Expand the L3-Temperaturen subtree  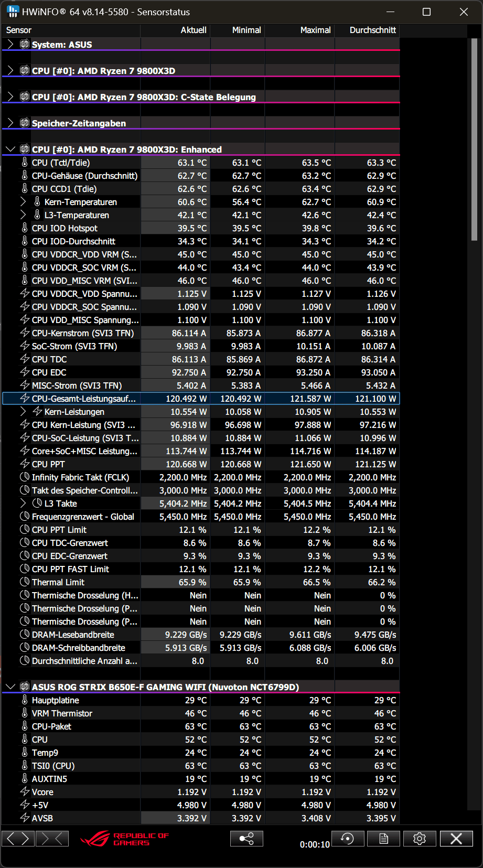tap(23, 215)
